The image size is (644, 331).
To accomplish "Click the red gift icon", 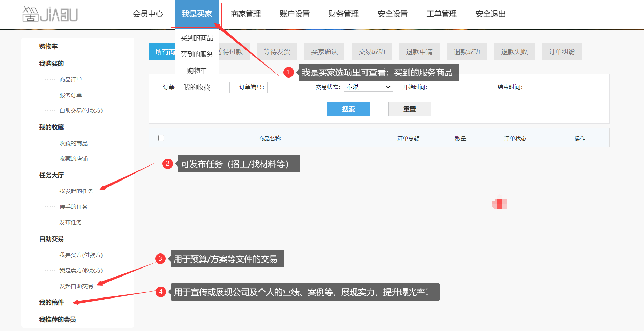I will [x=499, y=204].
